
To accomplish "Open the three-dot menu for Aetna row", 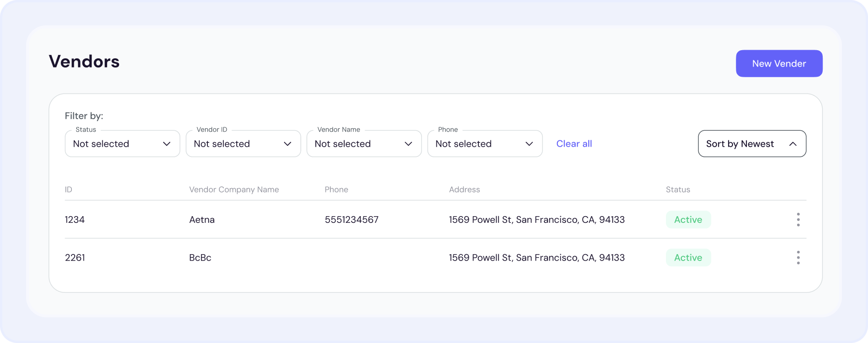I will [x=798, y=220].
